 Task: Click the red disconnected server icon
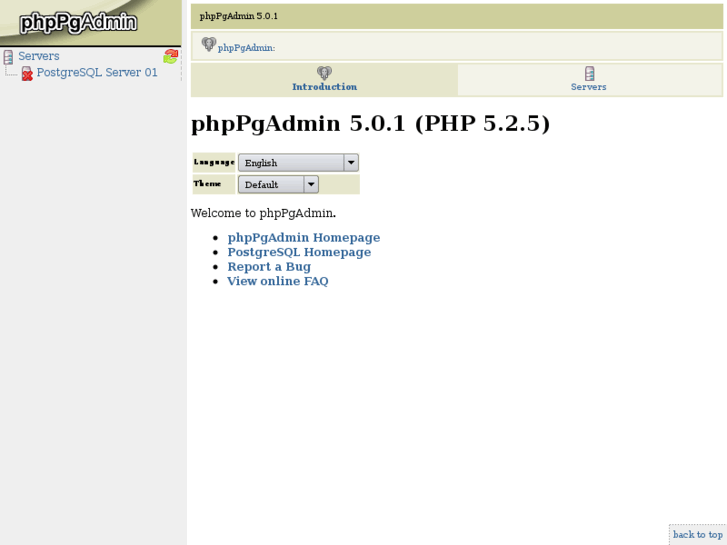(x=27, y=73)
